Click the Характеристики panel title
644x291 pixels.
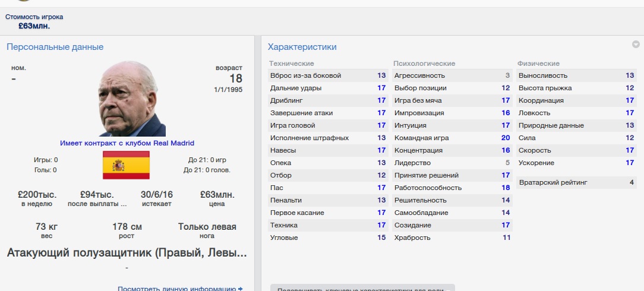click(302, 47)
